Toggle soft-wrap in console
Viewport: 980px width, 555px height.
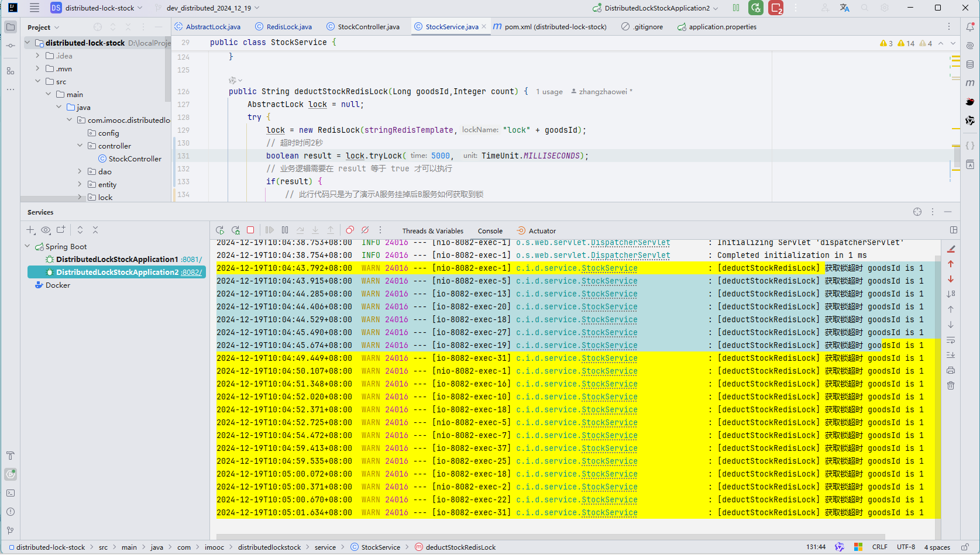tap(951, 340)
